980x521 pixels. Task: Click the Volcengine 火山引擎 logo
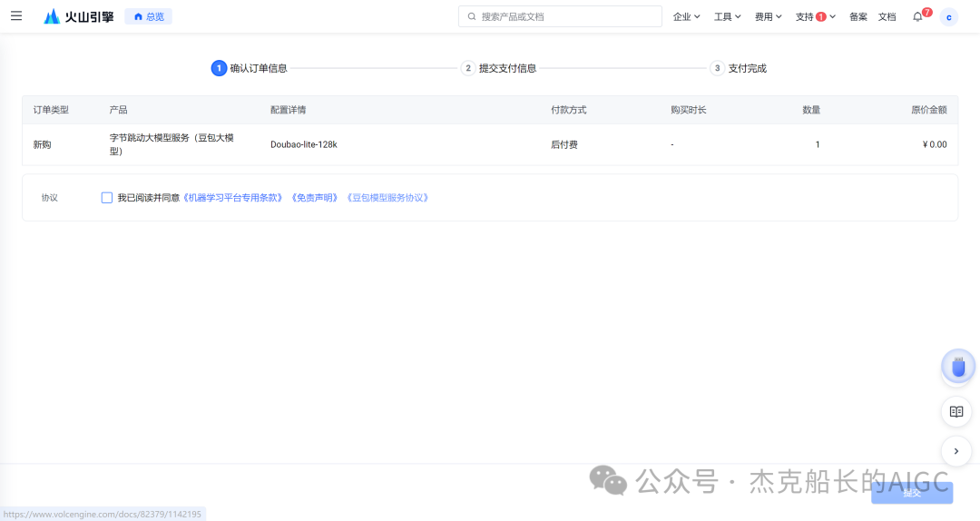tap(79, 16)
